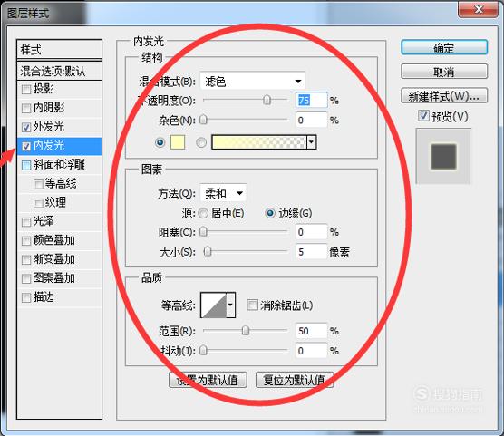Click the 杂色 noise value field
The height and width of the screenshot is (436, 504).
click(x=312, y=120)
